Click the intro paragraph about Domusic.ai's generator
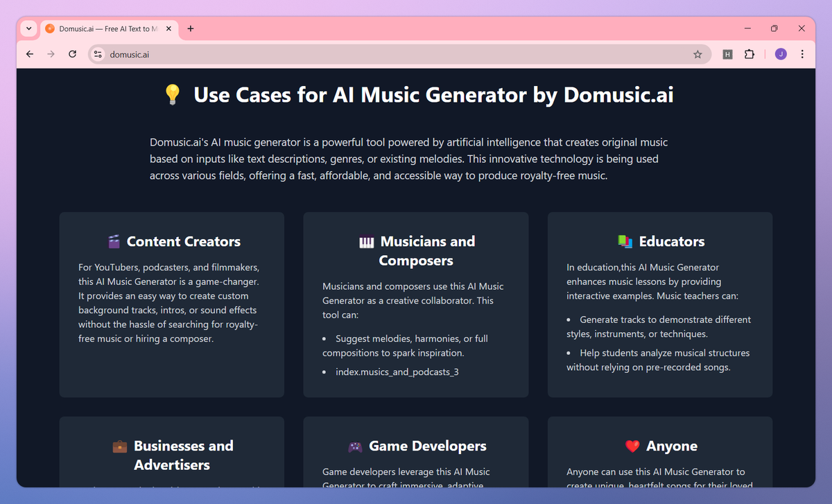The width and height of the screenshot is (832, 504). 409,159
